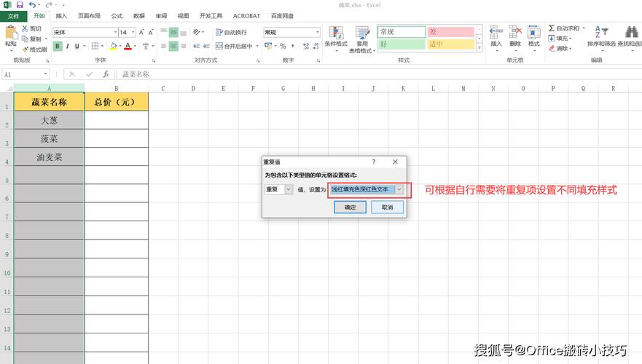
Task: Open the cell borders tool
Action: coord(95,46)
